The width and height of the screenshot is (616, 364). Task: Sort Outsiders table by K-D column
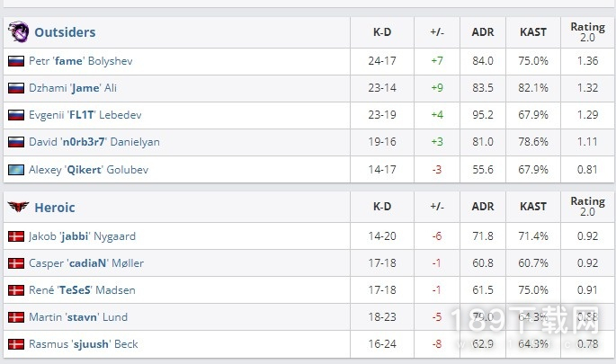point(382,32)
